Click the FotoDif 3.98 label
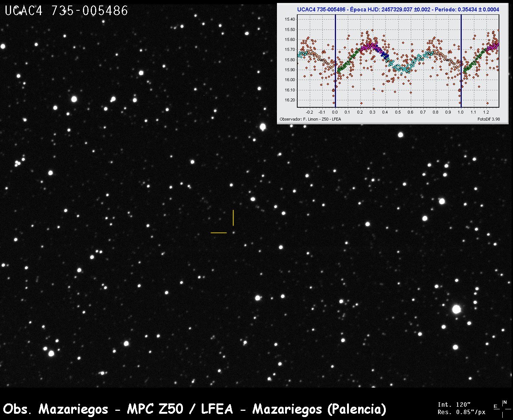513x420 pixels. [x=489, y=119]
